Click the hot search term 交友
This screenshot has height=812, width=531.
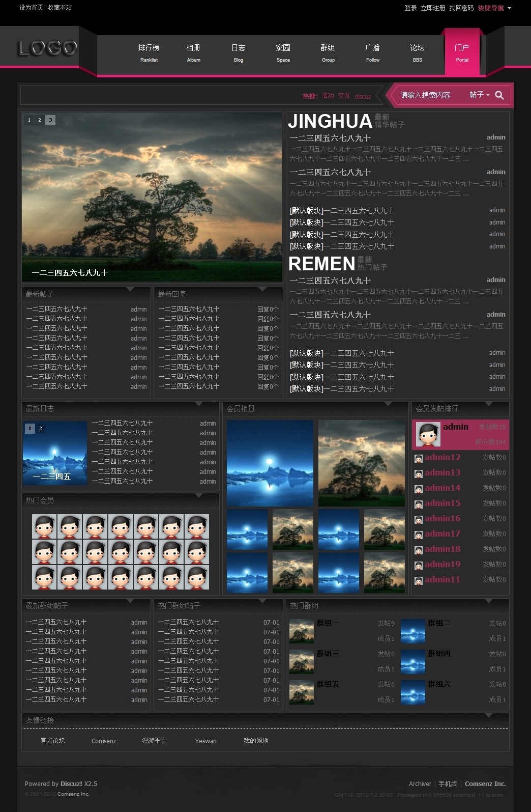344,96
